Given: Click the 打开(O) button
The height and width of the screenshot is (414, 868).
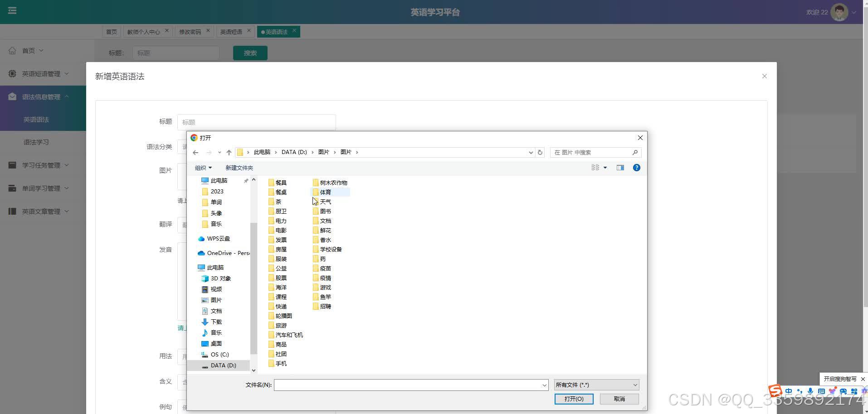Looking at the screenshot, I should pyautogui.click(x=574, y=399).
